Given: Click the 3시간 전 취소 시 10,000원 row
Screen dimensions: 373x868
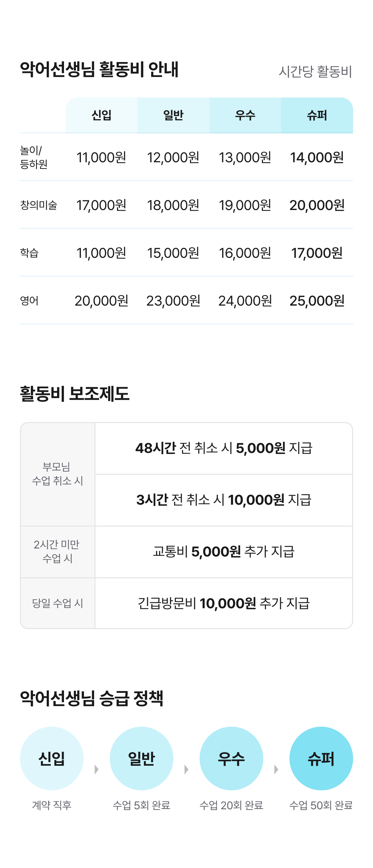Looking at the screenshot, I should (x=223, y=500).
